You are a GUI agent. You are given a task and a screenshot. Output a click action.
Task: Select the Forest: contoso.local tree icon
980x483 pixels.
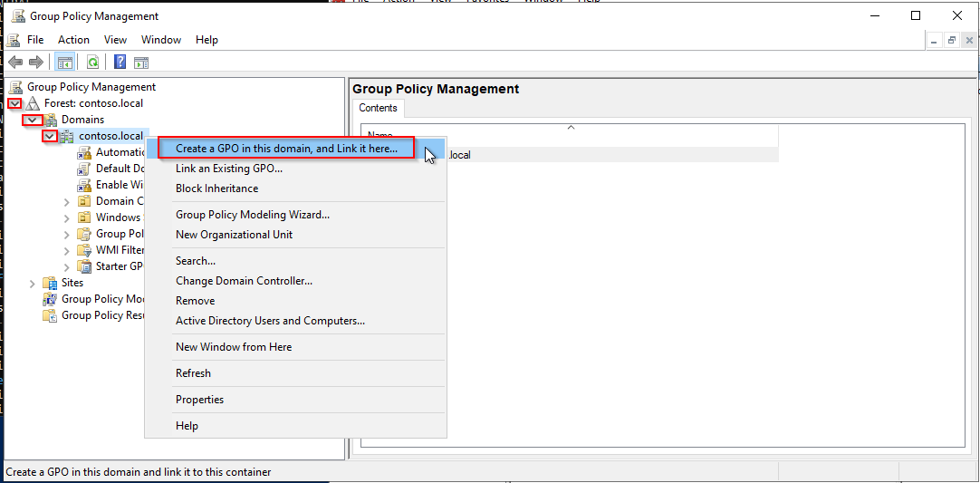(33, 103)
